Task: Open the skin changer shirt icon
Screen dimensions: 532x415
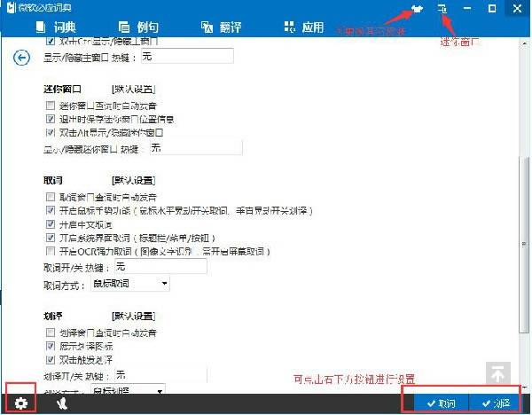Action: [x=417, y=8]
